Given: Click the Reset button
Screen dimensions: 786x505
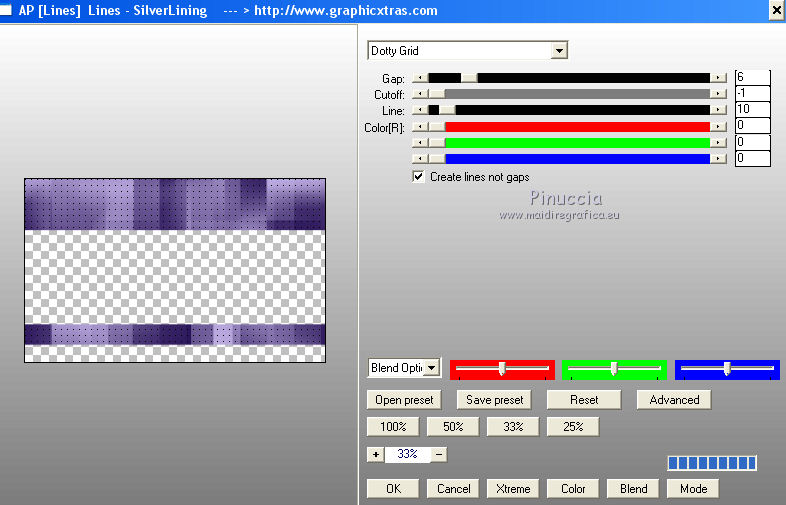Looking at the screenshot, I should (x=584, y=400).
